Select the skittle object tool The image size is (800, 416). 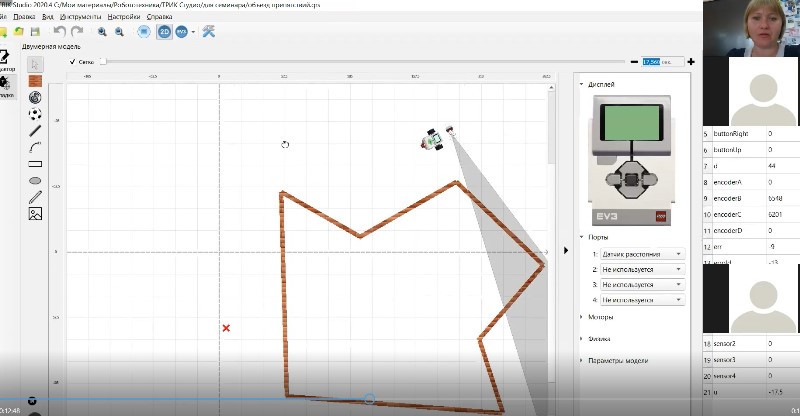(35, 97)
